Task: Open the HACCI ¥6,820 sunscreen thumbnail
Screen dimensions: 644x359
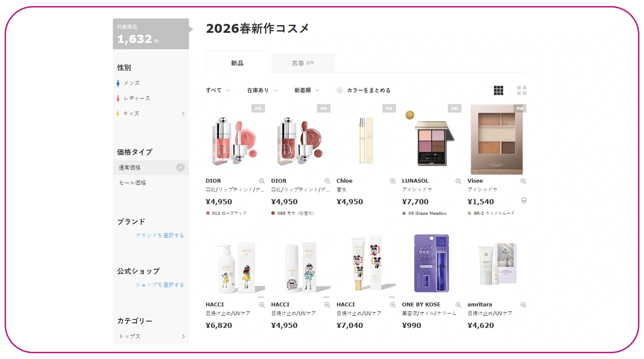Action: [235, 266]
